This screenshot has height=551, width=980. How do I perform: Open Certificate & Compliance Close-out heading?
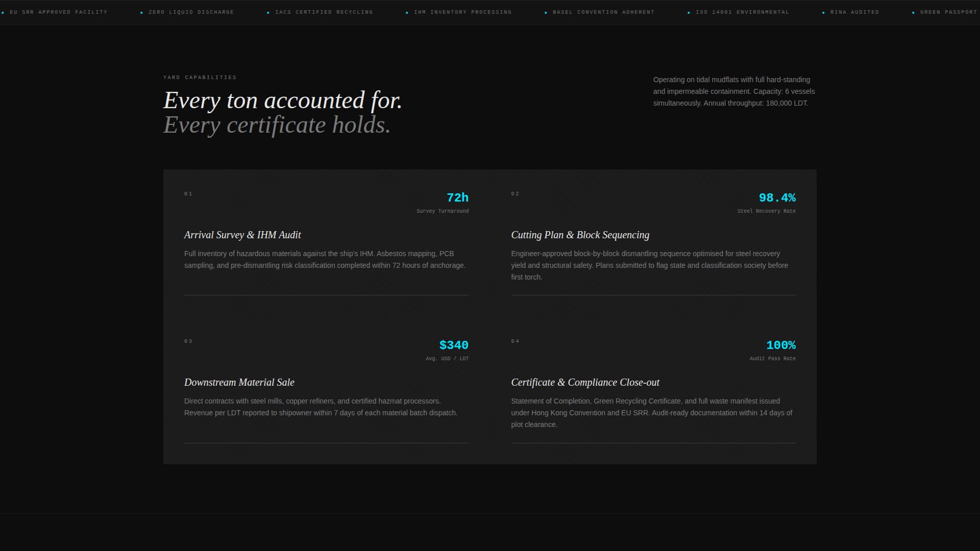point(585,382)
